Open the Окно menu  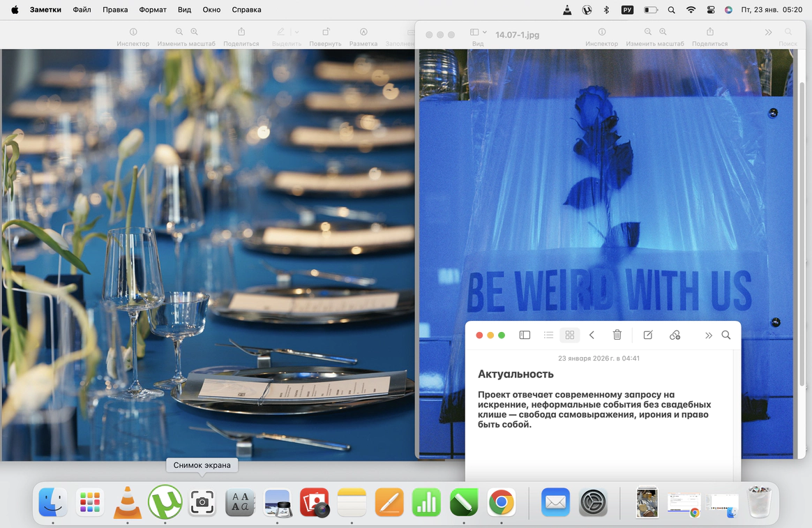click(x=211, y=10)
